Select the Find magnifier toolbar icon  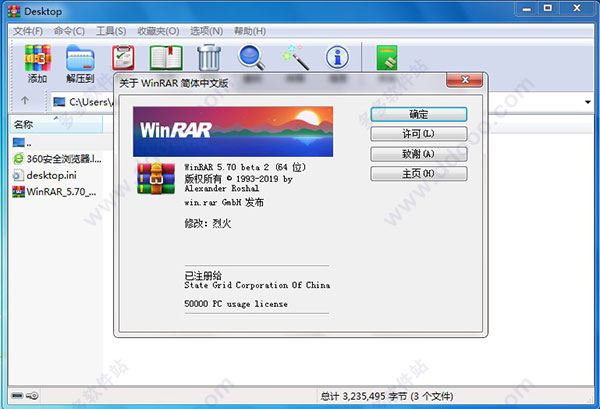pos(251,57)
